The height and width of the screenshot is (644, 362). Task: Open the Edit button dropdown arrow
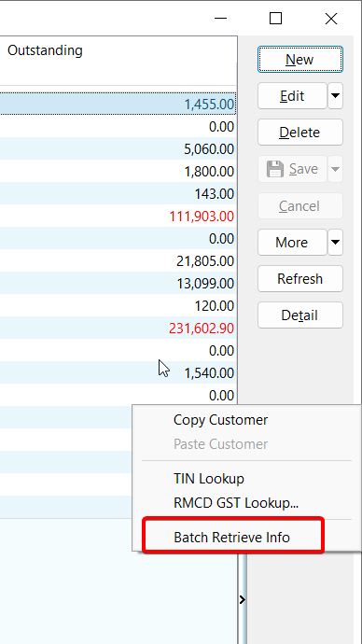pos(335,96)
